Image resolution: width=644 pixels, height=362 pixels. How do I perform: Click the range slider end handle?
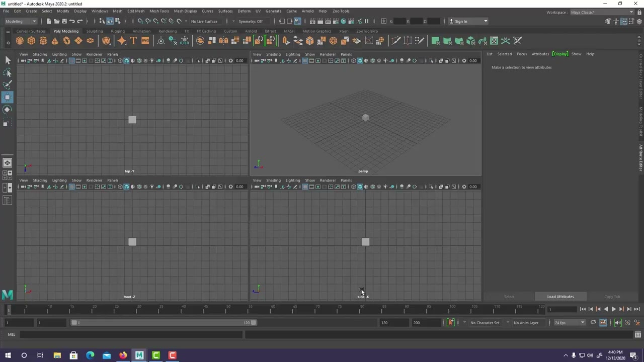[254, 323]
